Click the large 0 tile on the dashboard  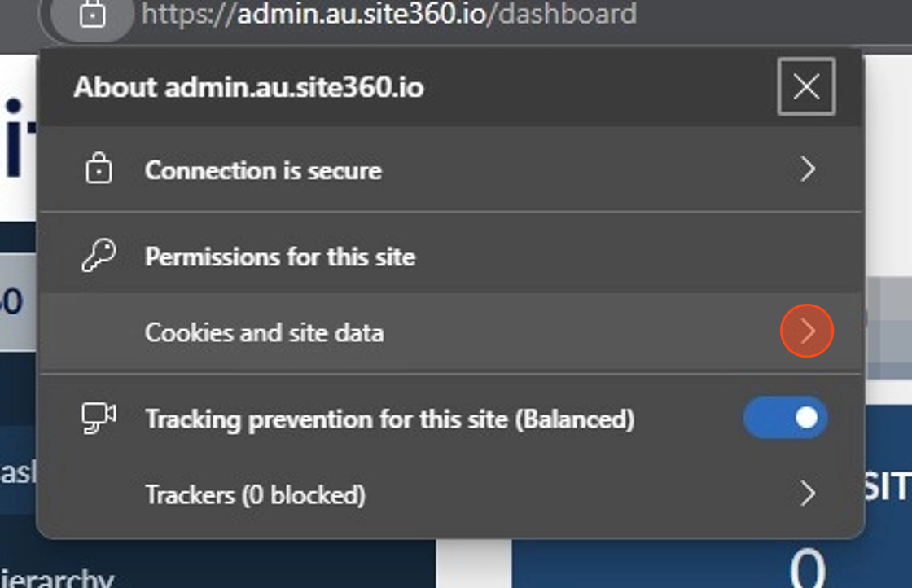(x=808, y=568)
